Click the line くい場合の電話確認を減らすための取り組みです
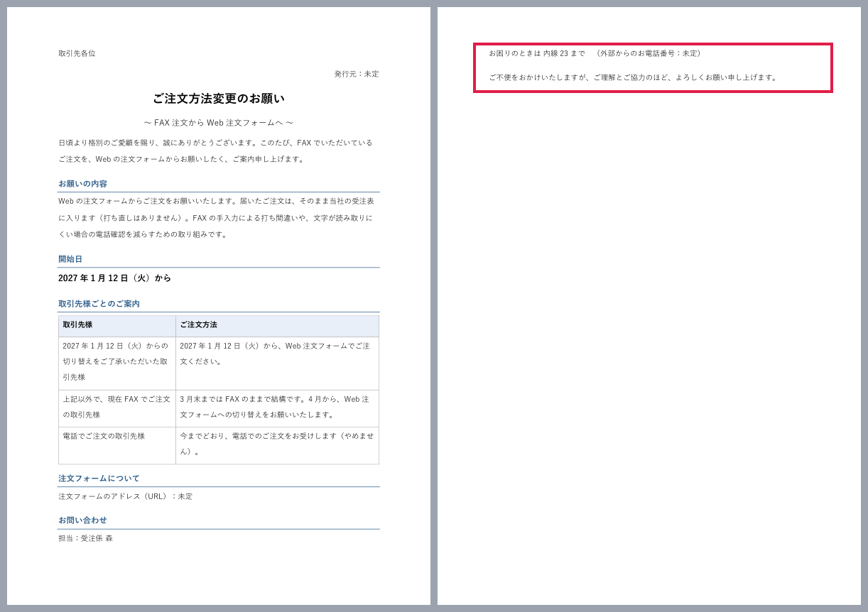This screenshot has width=868, height=612. [143, 234]
